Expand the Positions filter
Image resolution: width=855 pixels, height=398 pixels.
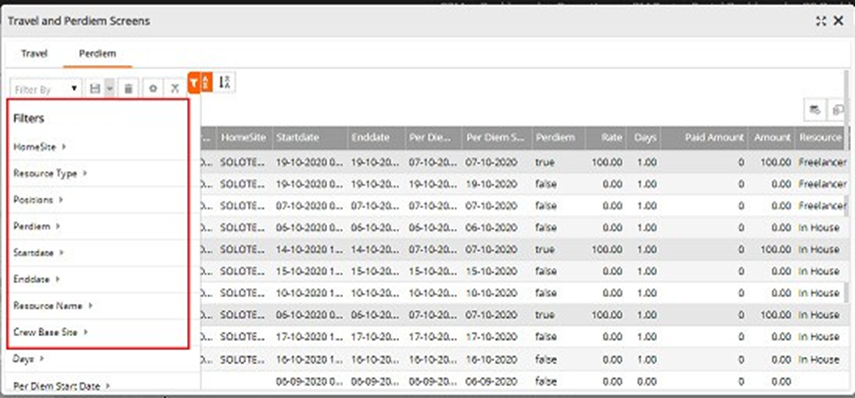38,200
